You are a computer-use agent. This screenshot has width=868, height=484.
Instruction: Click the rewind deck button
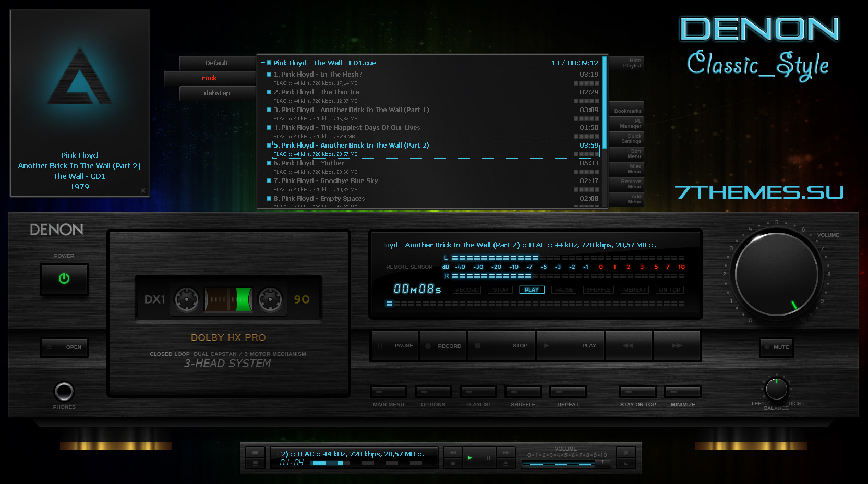(628, 346)
